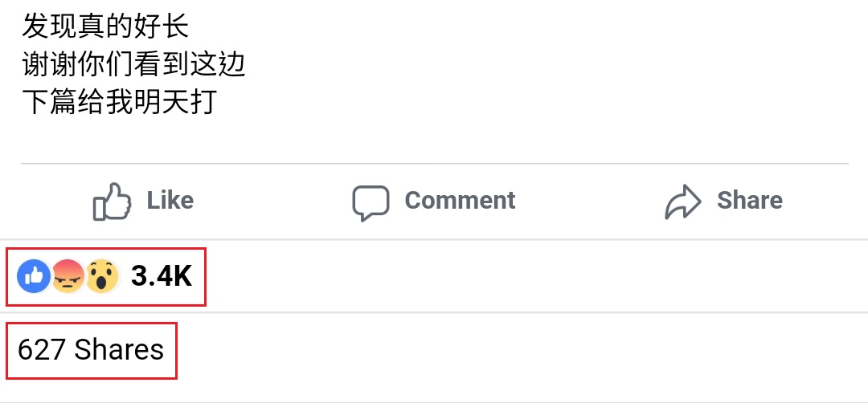This screenshot has height=403, width=868.
Task: Open the 3.4K reactions count
Action: 162,276
